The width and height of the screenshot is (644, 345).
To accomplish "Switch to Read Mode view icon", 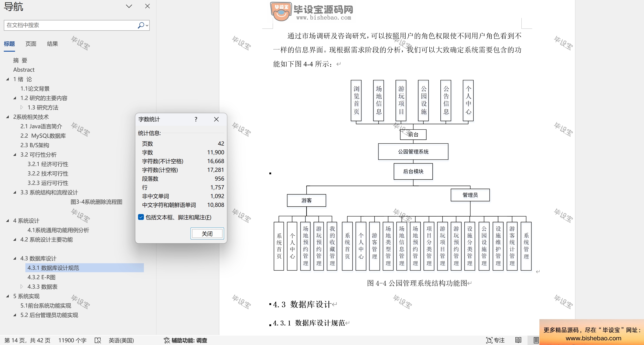I will pyautogui.click(x=518, y=340).
